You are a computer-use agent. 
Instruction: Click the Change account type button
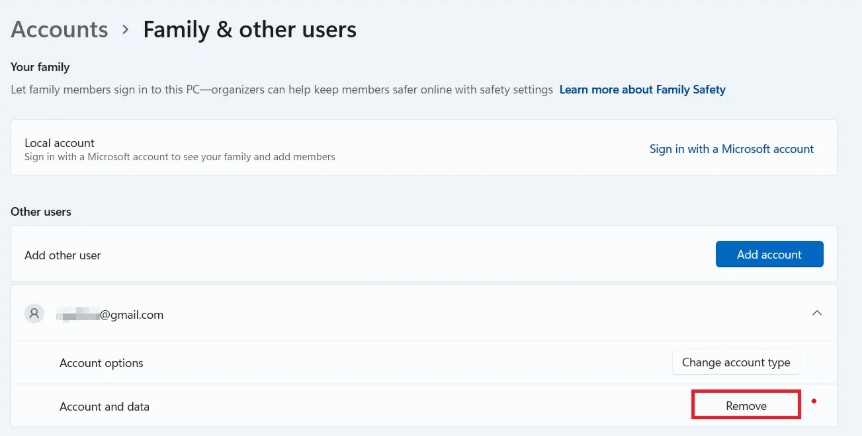click(735, 363)
